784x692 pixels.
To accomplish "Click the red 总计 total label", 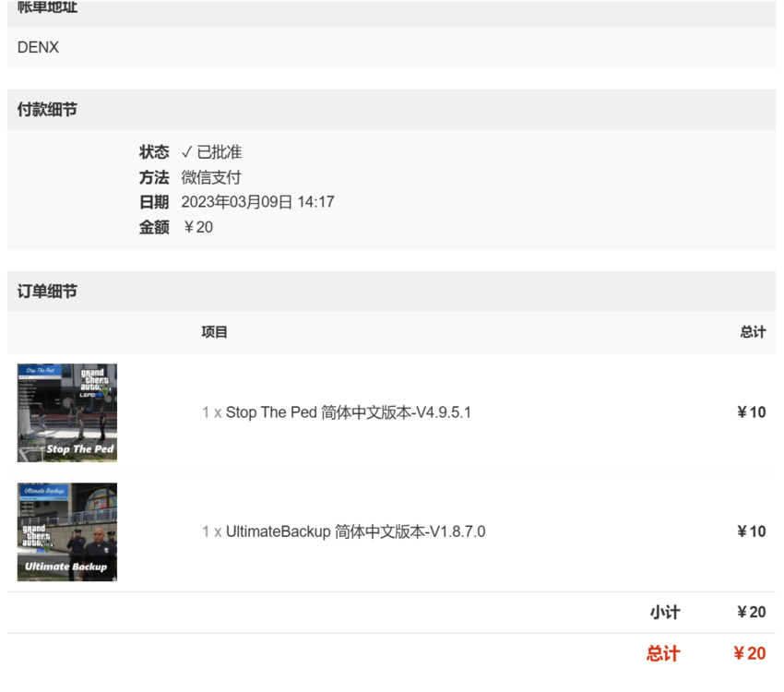I will click(x=662, y=654).
